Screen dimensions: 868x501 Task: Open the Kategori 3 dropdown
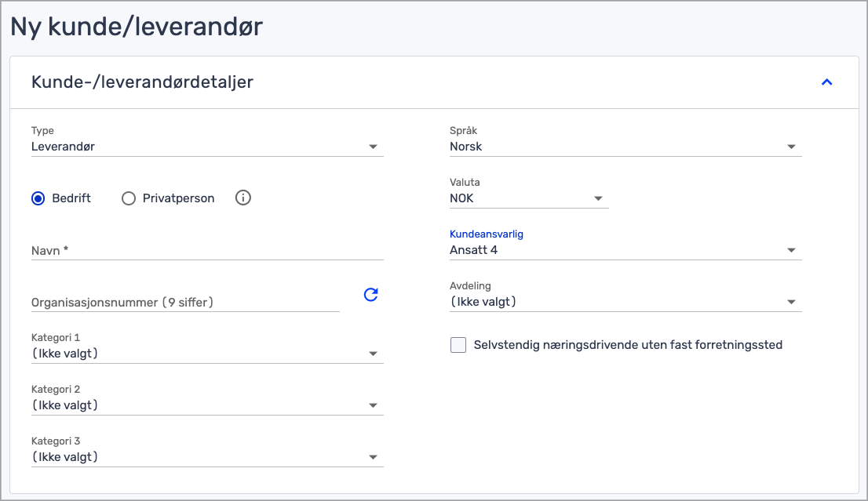click(207, 457)
